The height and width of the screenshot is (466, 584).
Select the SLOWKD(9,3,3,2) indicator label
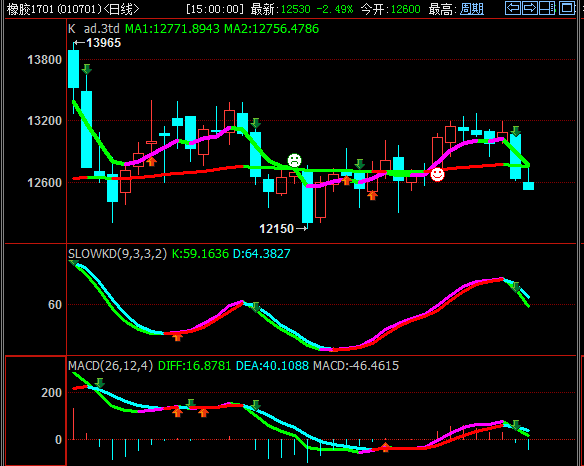[117, 254]
